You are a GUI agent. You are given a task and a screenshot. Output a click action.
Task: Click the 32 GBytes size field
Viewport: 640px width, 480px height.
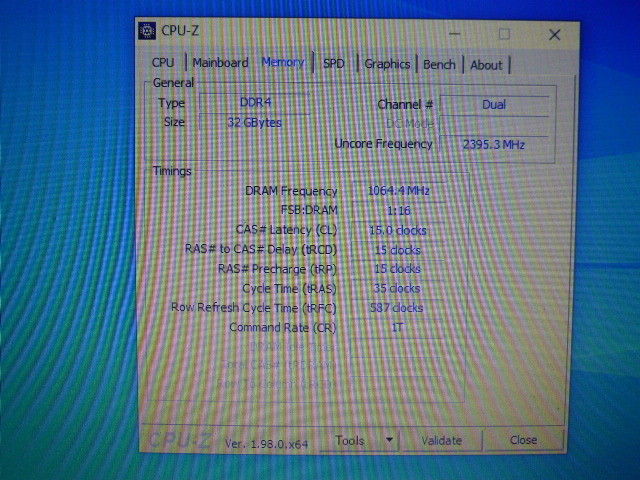click(x=255, y=122)
